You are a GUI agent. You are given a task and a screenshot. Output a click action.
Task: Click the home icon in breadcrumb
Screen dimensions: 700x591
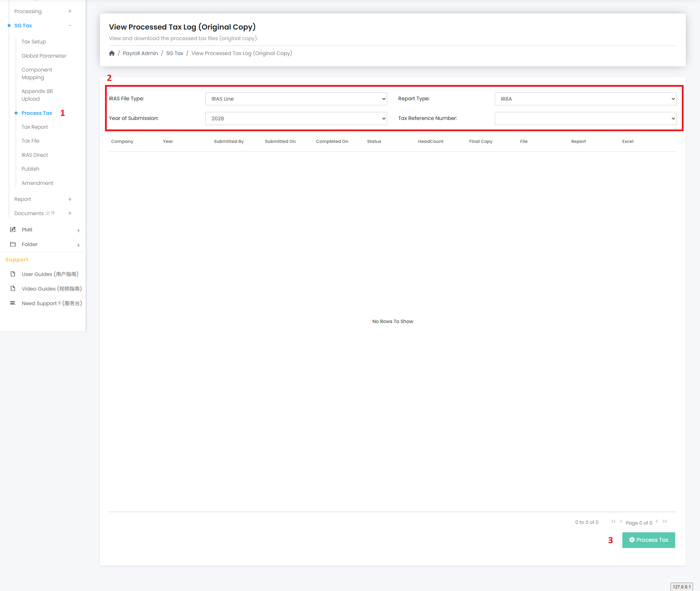[112, 53]
